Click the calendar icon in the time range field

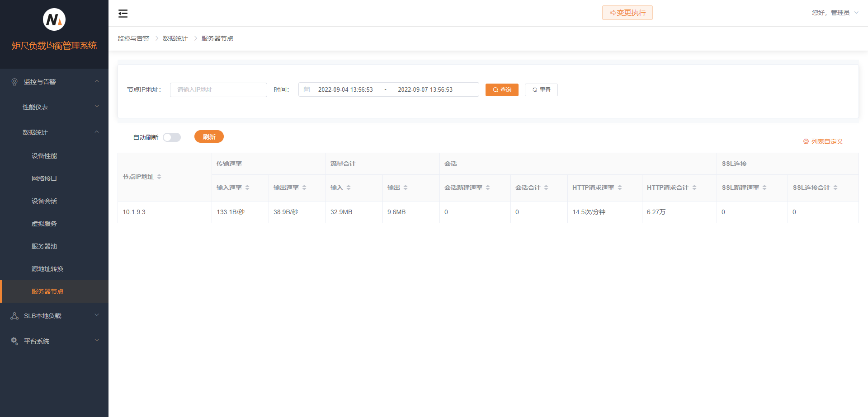(x=307, y=89)
